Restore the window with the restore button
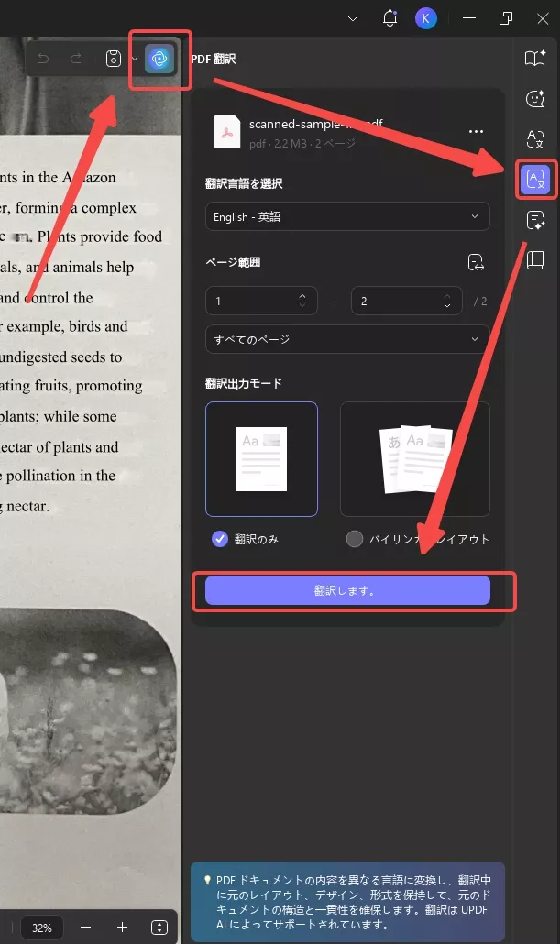This screenshot has width=560, height=944. (506, 18)
